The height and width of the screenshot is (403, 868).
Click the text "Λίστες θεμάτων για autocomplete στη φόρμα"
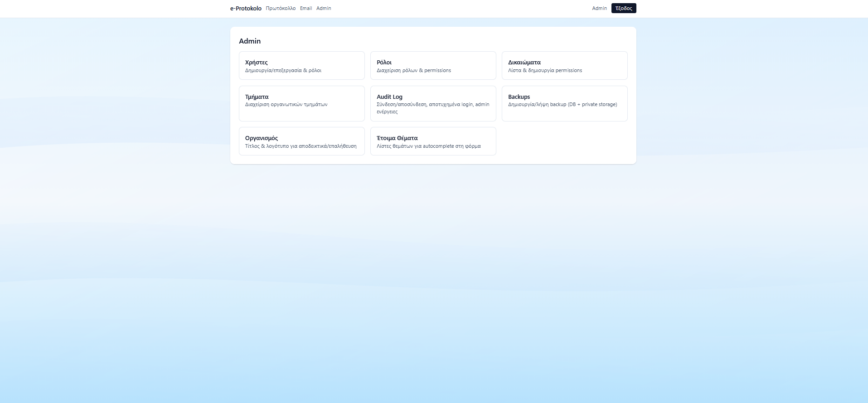coord(429,146)
